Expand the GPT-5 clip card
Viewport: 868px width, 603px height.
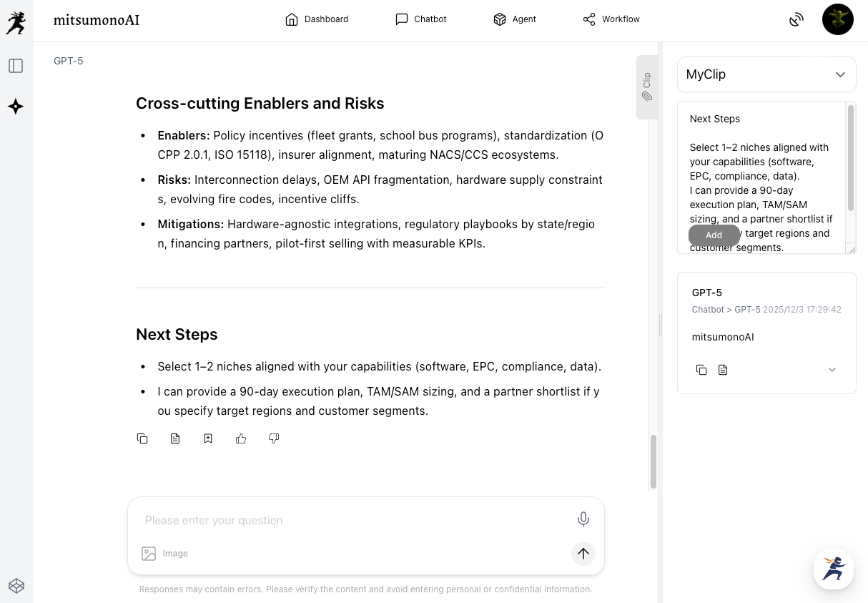click(x=832, y=370)
